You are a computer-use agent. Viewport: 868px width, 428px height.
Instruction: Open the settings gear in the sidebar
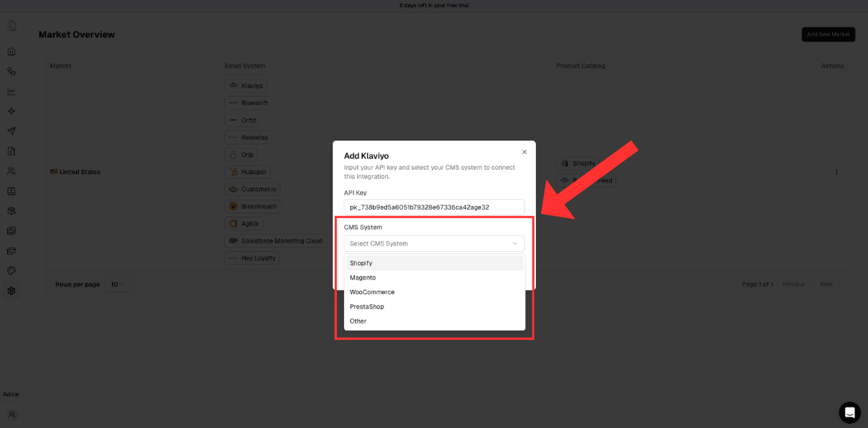pyautogui.click(x=11, y=291)
